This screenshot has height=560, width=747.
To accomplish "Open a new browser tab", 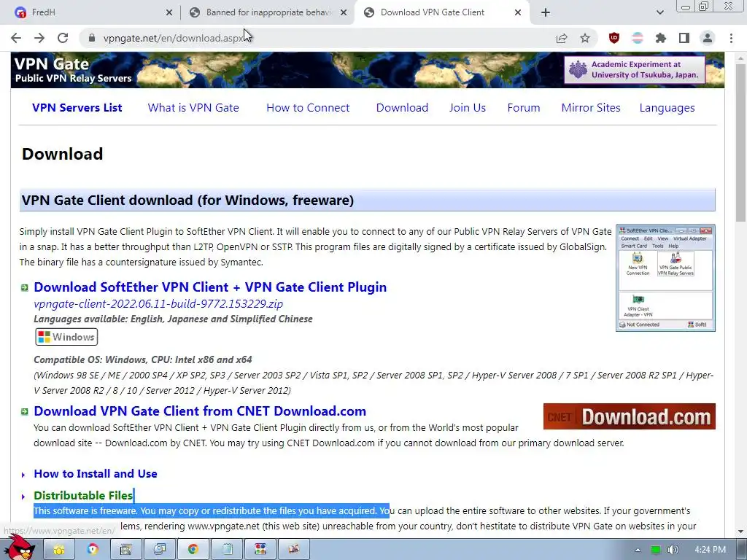I will (x=546, y=12).
